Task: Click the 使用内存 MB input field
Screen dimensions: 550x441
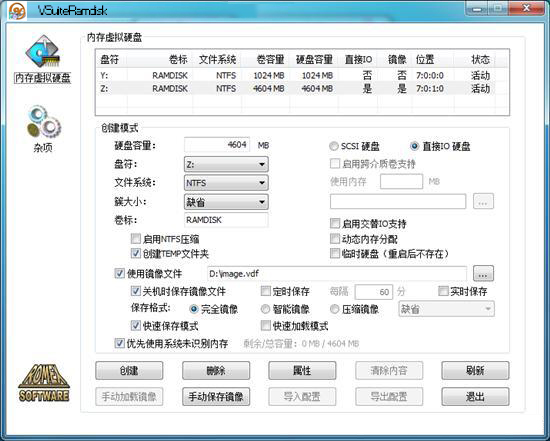Action: [401, 181]
